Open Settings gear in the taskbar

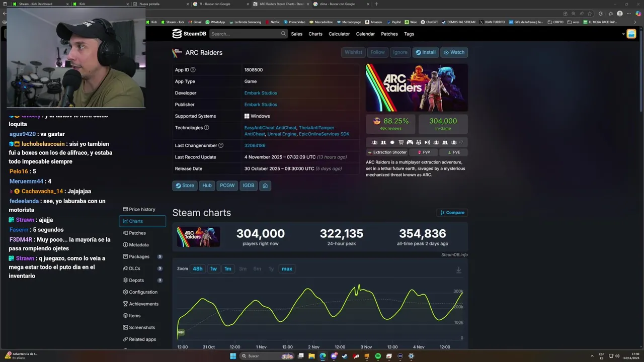tap(411, 356)
